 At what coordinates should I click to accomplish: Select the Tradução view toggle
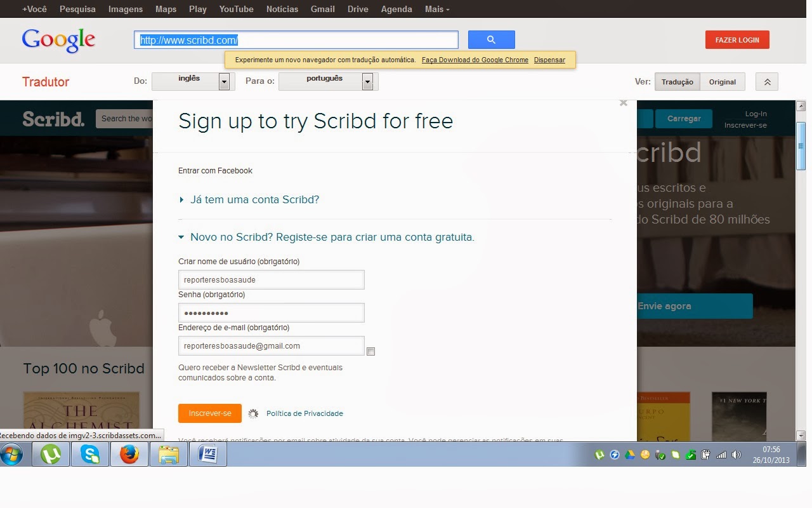point(678,82)
